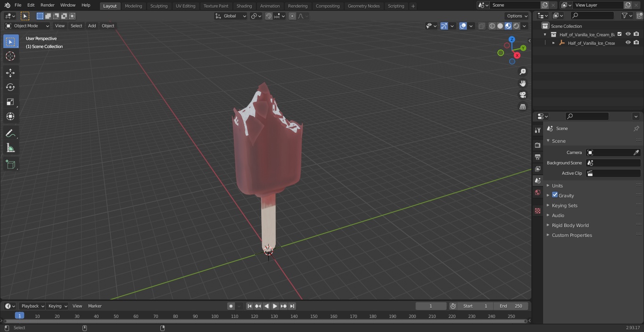The image size is (644, 332).
Task: Open the Object Mode dropdown
Action: pyautogui.click(x=27, y=26)
